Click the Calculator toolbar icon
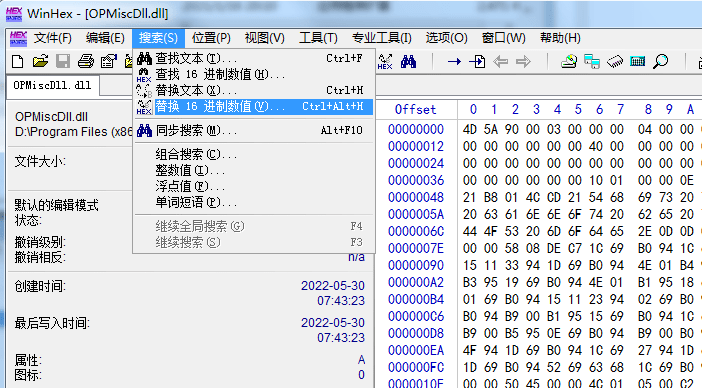This screenshot has height=388, width=702. 638,61
